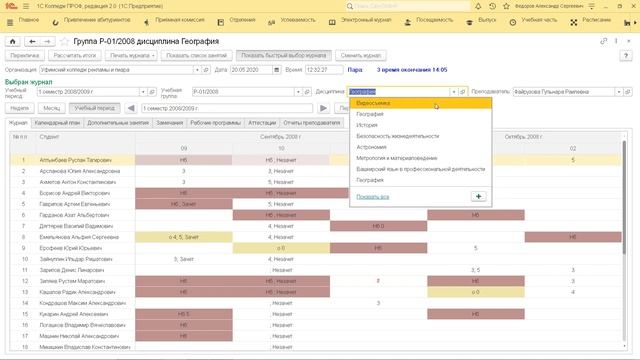Select Астрономия in discipline list
The width and height of the screenshot is (640, 360).
click(x=421, y=147)
